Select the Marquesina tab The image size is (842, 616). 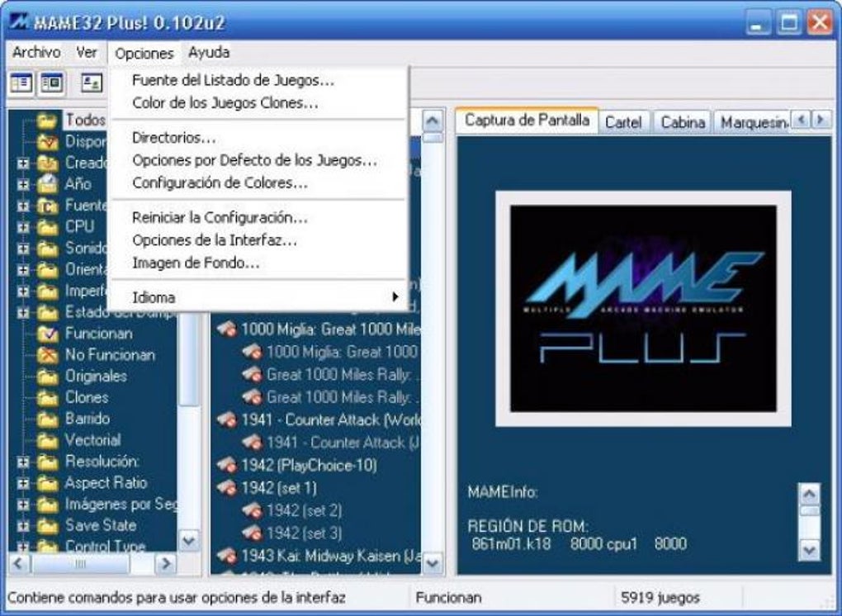click(754, 122)
